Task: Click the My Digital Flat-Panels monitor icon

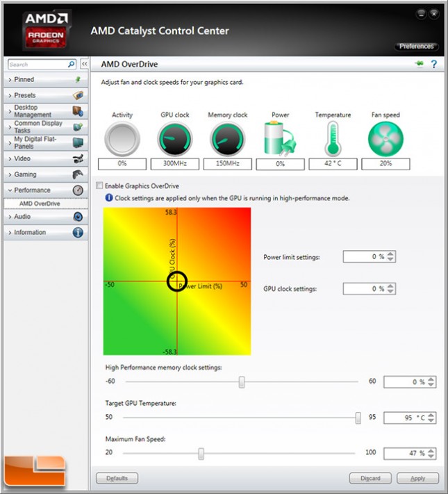Action: (x=78, y=142)
